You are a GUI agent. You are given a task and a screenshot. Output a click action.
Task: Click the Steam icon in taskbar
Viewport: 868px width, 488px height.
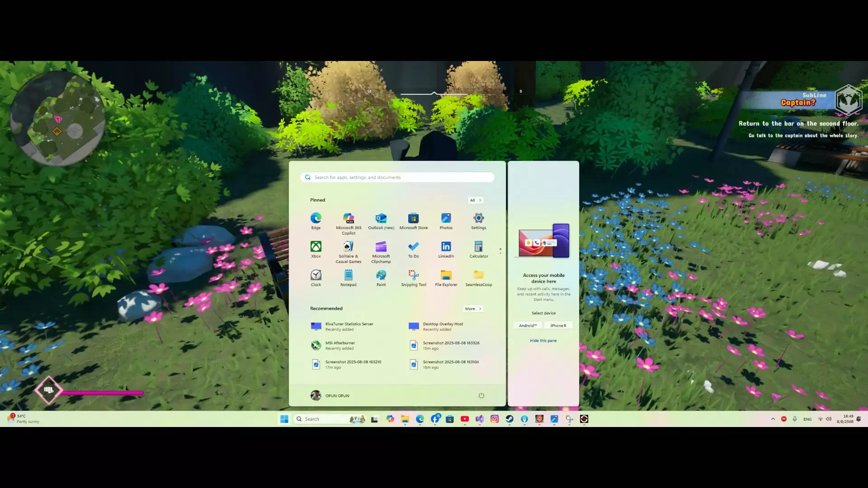pos(509,419)
